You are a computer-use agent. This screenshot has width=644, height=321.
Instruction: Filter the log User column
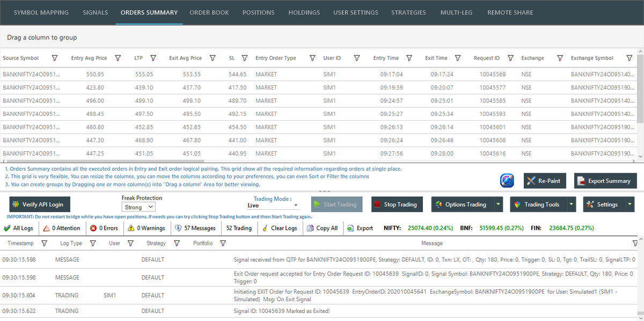click(x=130, y=243)
